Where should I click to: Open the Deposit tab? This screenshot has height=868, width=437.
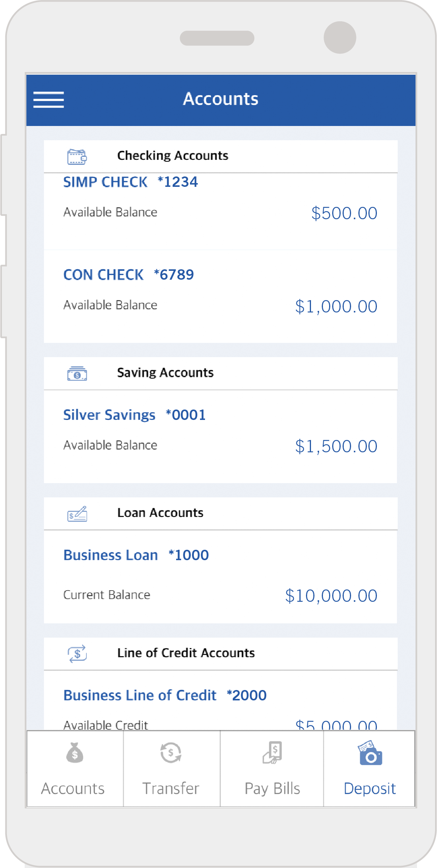click(x=370, y=788)
